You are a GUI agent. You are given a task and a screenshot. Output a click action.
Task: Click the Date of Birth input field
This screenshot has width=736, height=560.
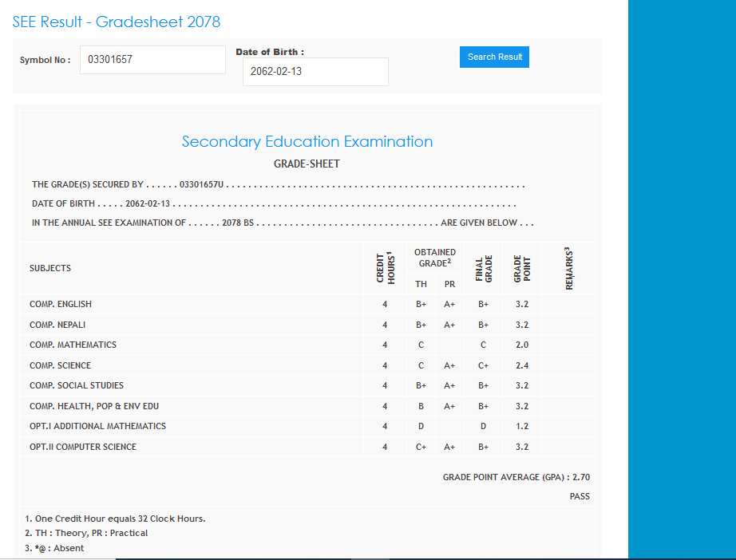315,72
